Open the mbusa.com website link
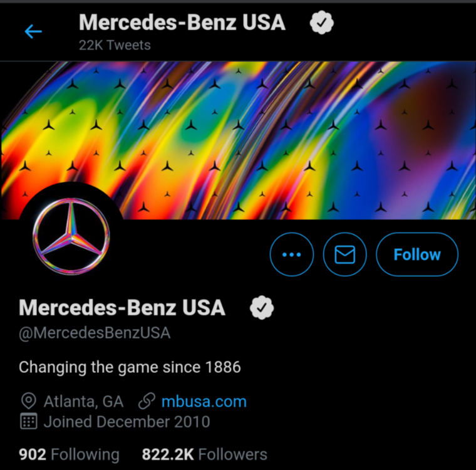 click(x=204, y=401)
